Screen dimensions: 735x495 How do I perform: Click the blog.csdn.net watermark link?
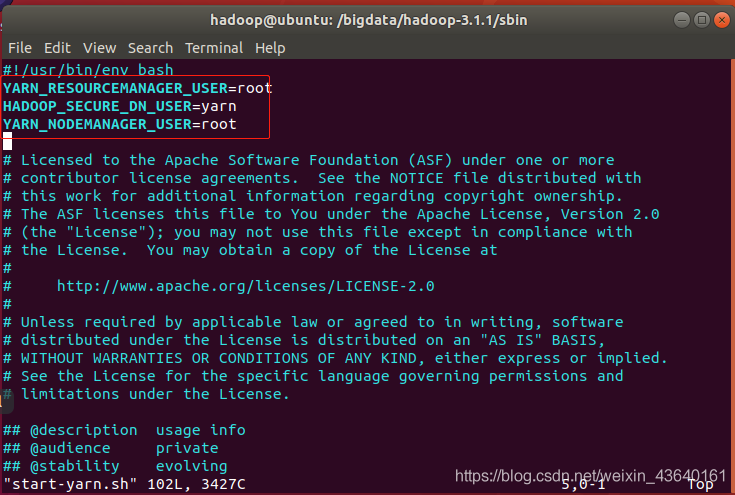(590, 476)
